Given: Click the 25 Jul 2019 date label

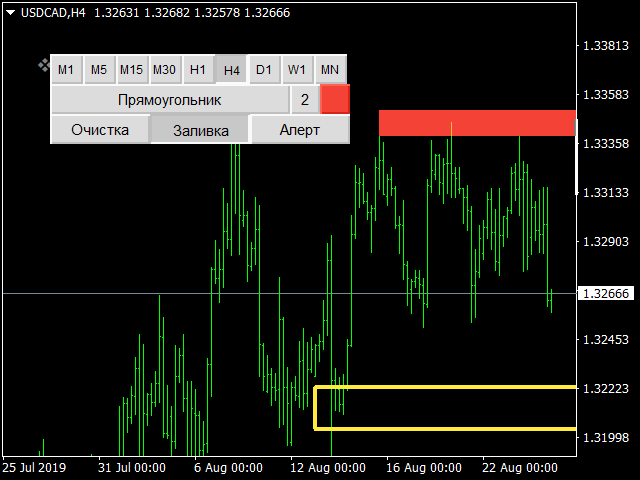Looking at the screenshot, I should click(34, 468).
